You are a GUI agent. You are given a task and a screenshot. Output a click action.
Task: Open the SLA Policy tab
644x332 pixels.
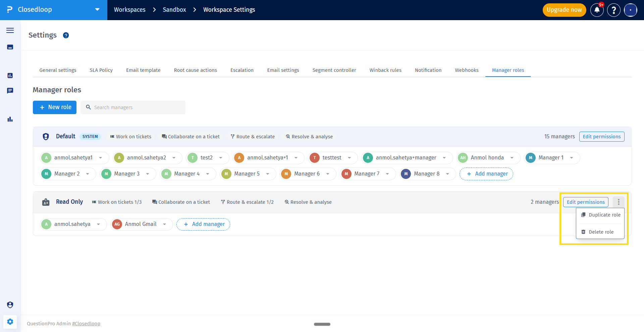[101, 70]
